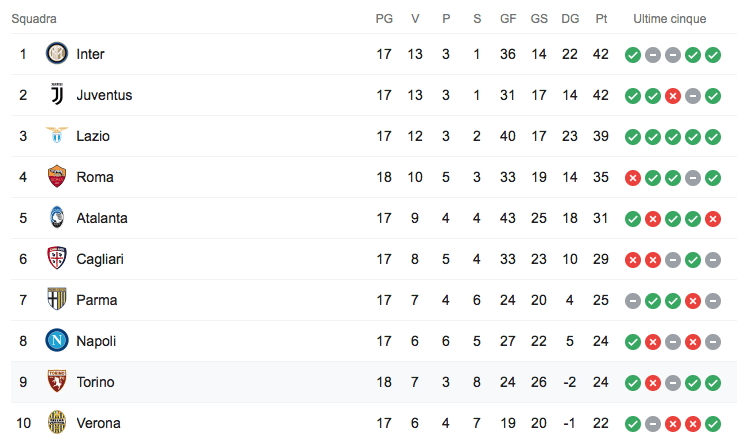Viewport: 737px width, 441px height.
Task: Click the Squadra column header
Action: pyautogui.click(x=34, y=19)
